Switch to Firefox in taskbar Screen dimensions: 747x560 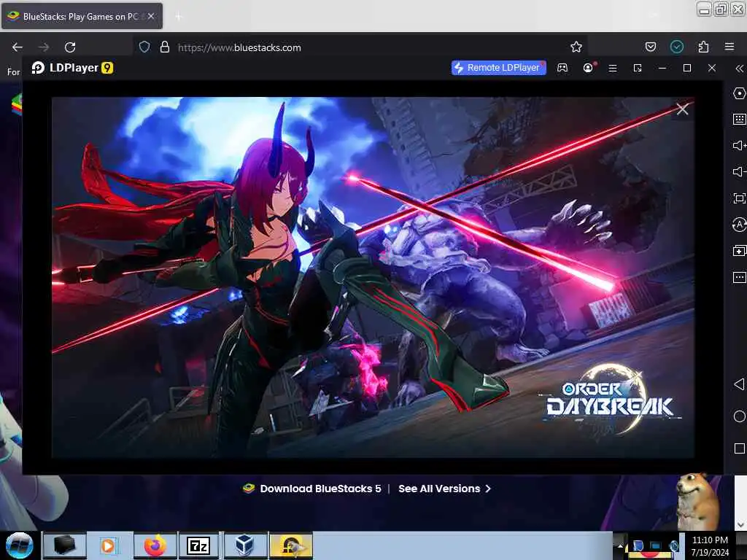(x=155, y=545)
